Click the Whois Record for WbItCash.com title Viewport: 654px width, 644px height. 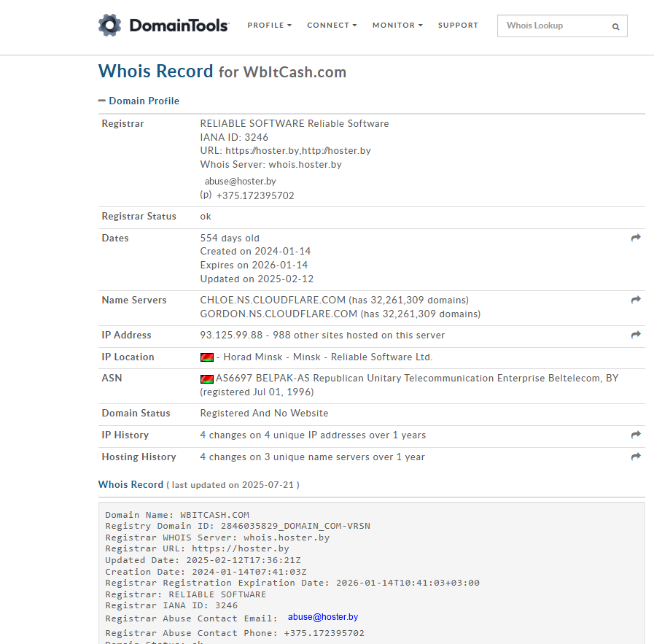click(222, 71)
